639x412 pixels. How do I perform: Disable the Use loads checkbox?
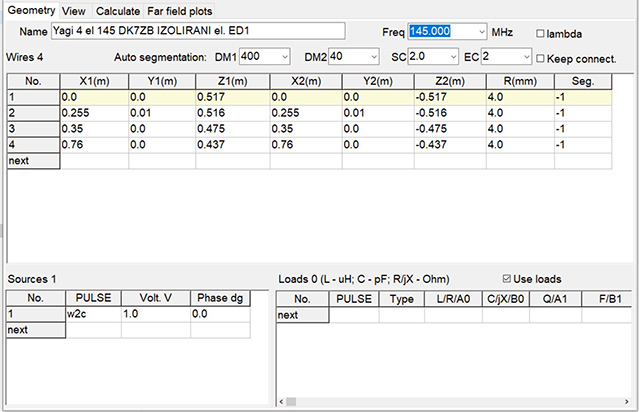507,278
